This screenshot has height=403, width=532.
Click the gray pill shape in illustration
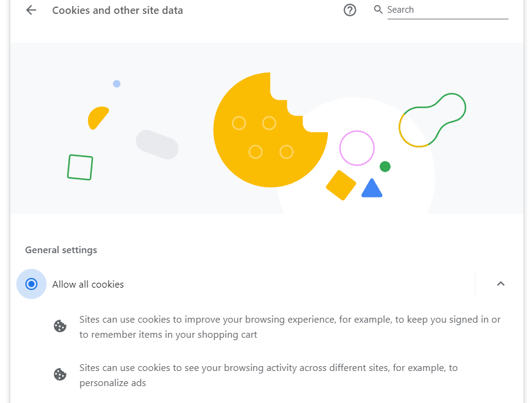(157, 144)
